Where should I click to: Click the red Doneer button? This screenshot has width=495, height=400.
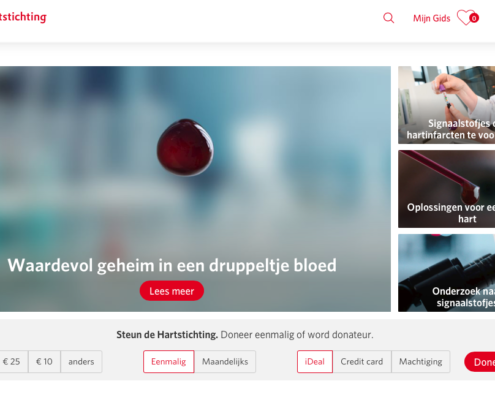pyautogui.click(x=480, y=362)
